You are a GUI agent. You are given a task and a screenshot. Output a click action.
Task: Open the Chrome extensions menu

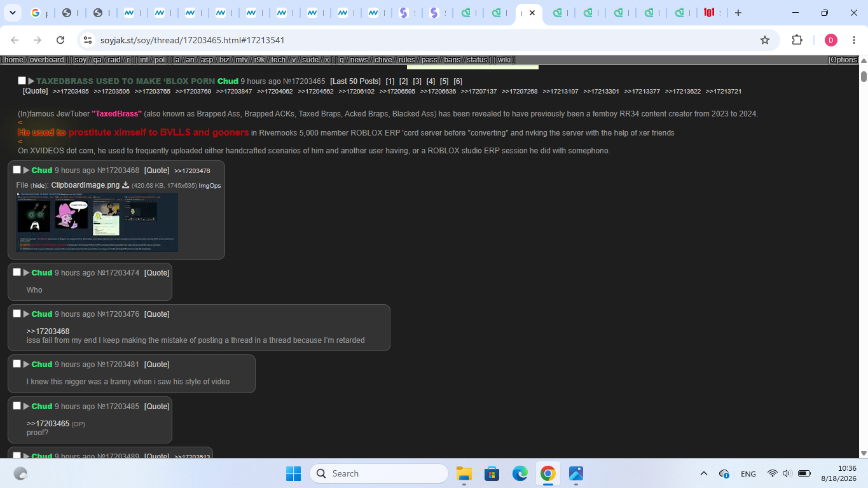pyautogui.click(x=797, y=40)
